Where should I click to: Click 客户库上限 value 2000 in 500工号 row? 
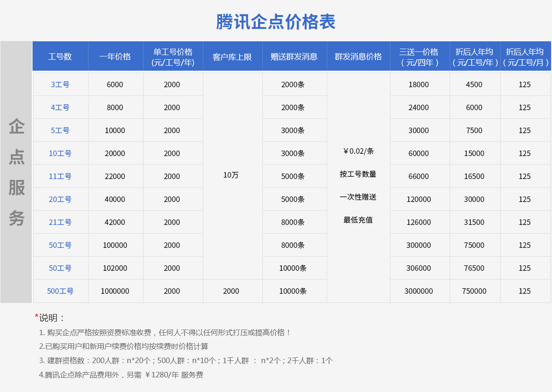[x=231, y=291]
